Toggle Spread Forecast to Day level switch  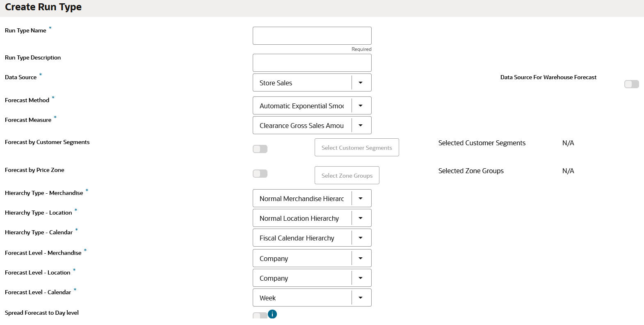pos(260,316)
